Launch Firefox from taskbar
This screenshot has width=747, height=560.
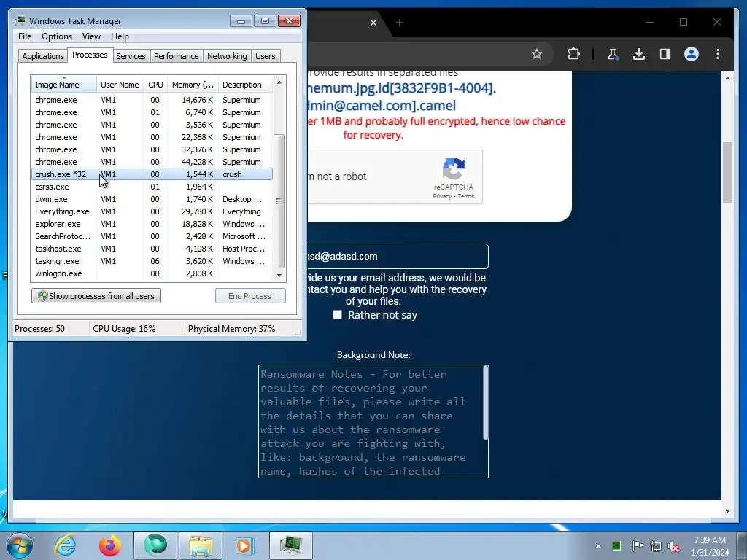109,545
